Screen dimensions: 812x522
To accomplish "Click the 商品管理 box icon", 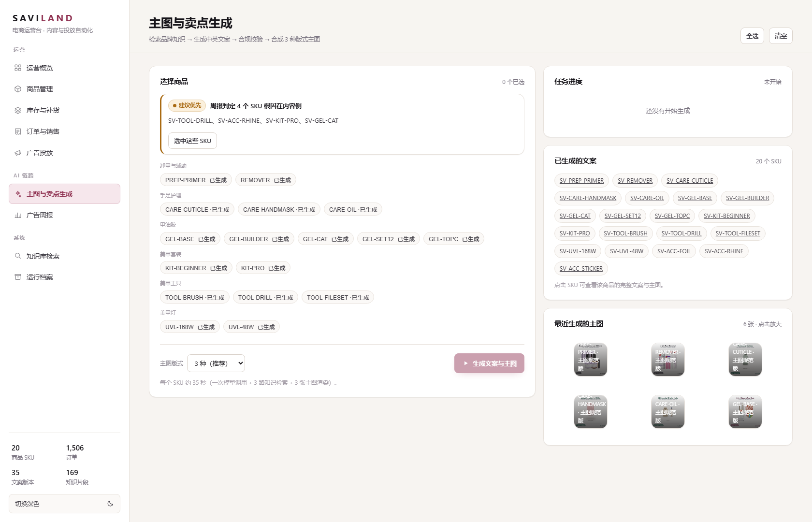I will [18, 89].
